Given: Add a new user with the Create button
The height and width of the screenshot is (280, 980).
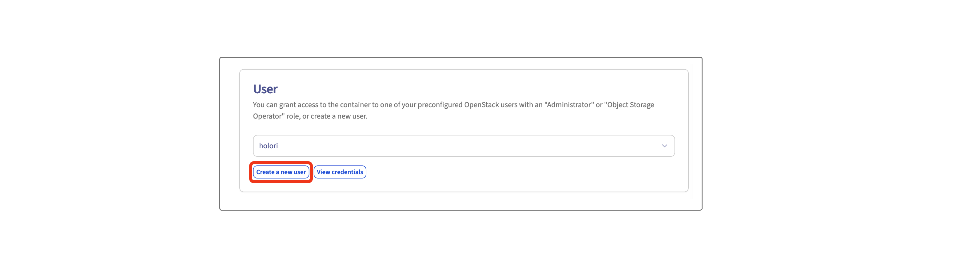Looking at the screenshot, I should tap(281, 172).
